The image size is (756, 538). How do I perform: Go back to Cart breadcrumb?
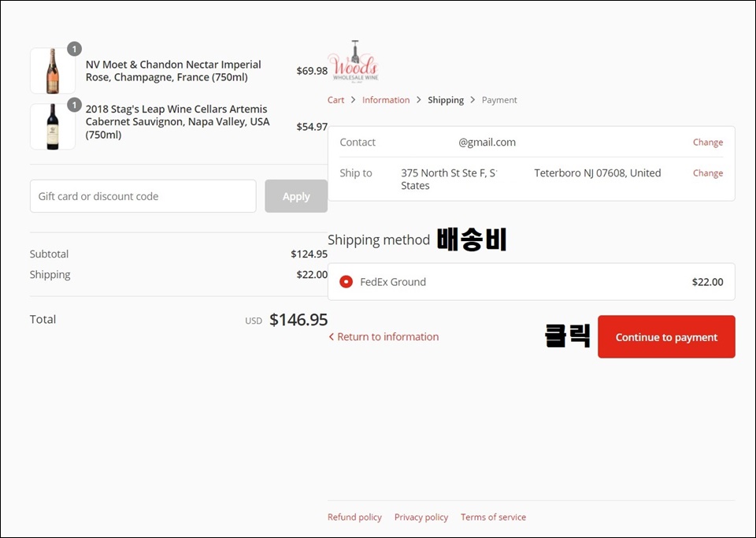pyautogui.click(x=335, y=100)
